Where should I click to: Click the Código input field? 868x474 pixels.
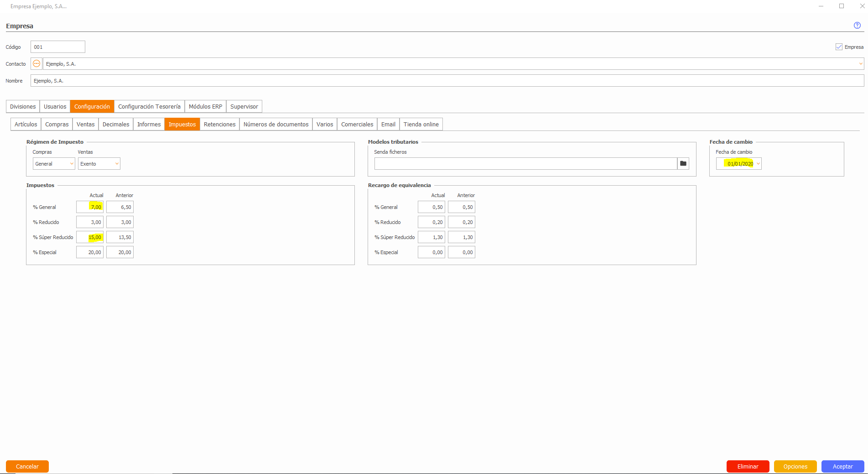click(x=58, y=47)
